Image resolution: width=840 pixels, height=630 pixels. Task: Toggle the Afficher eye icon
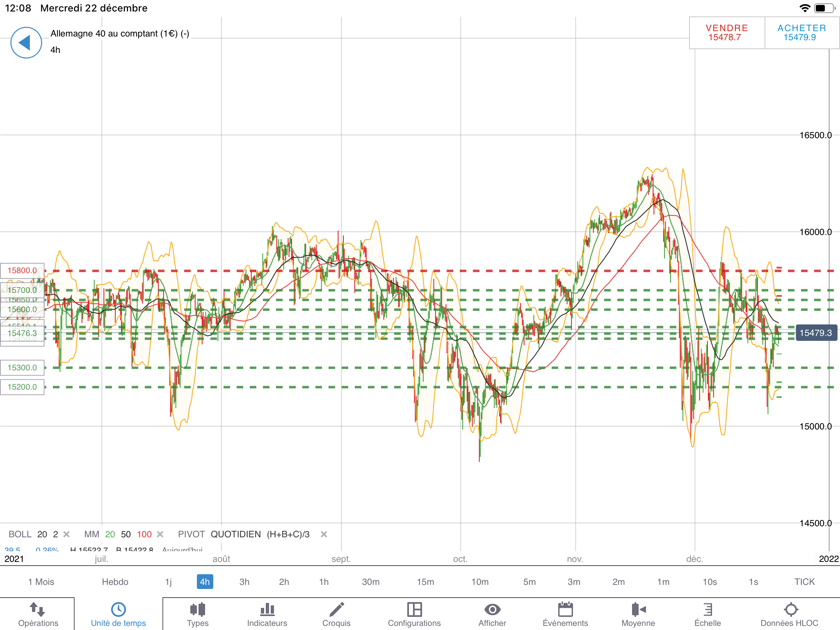point(492,609)
